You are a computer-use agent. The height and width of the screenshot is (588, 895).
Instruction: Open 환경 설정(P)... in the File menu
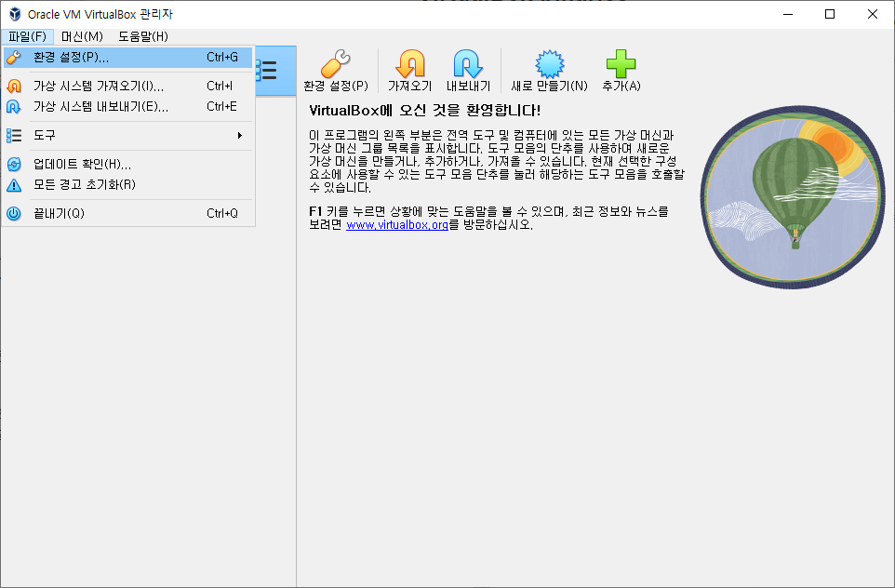click(127, 57)
